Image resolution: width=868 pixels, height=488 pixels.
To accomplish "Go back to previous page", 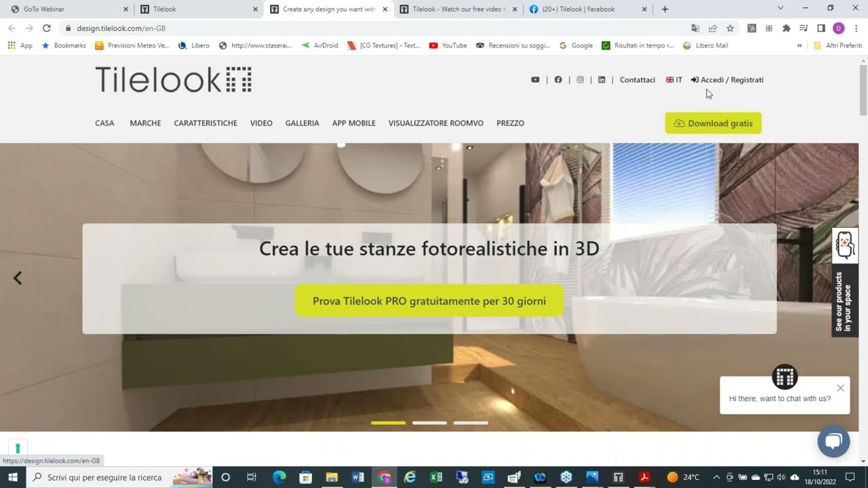I will pyautogui.click(x=12, y=28).
